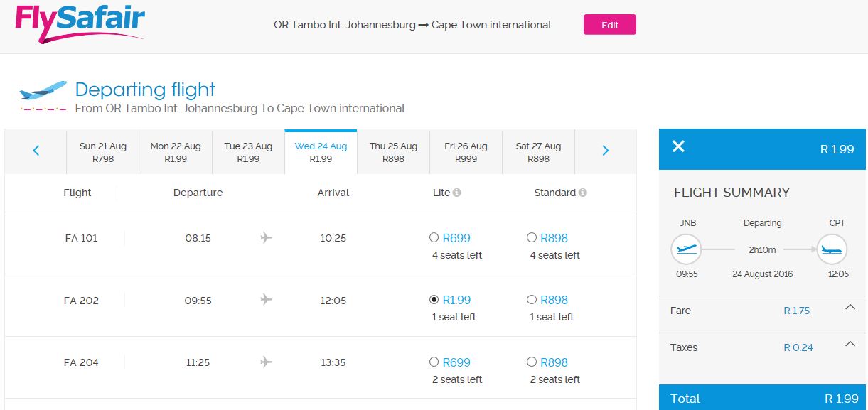868x410 pixels.
Task: Click the pink Edit button
Action: coord(610,25)
